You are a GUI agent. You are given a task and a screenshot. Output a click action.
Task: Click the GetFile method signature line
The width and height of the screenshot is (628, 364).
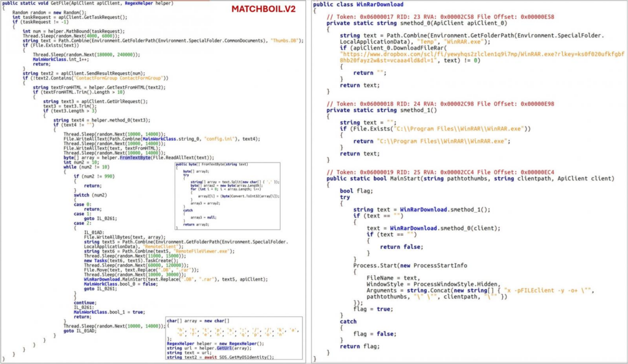click(88, 3)
